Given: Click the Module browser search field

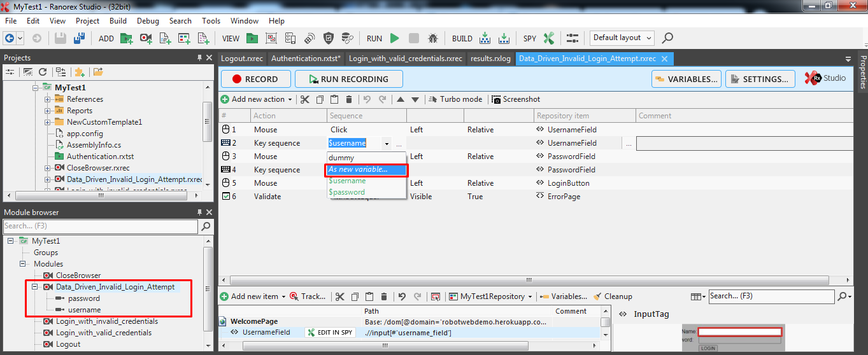Looking at the screenshot, I should [x=101, y=226].
